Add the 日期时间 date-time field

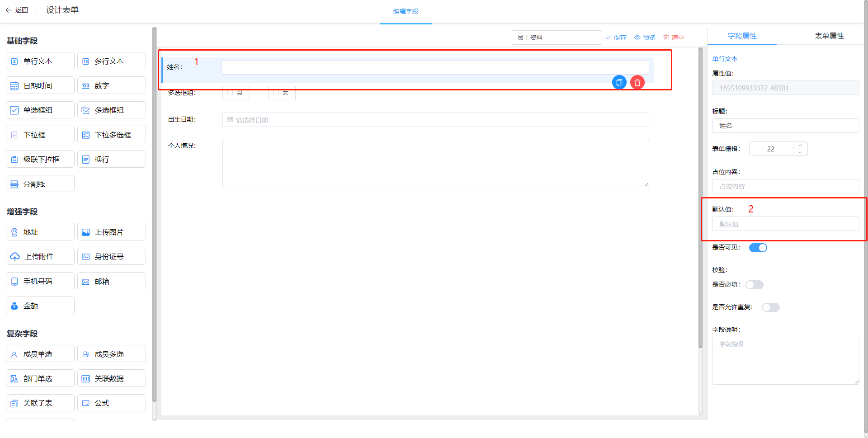40,85
